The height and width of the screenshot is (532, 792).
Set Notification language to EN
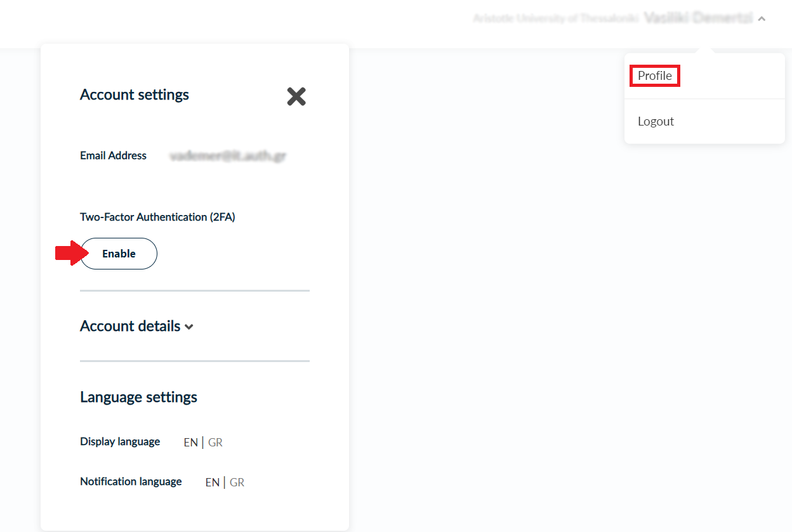pyautogui.click(x=212, y=483)
